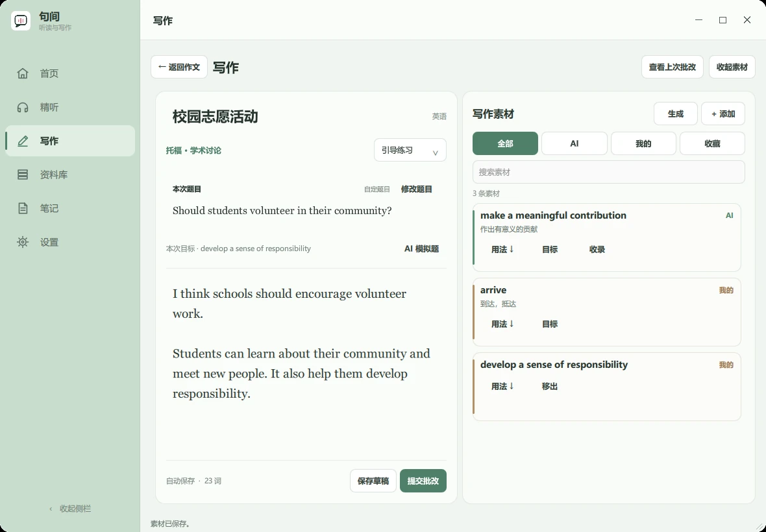Image resolution: width=766 pixels, height=532 pixels.
Task: Open the 首页 home icon
Action: click(x=23, y=73)
